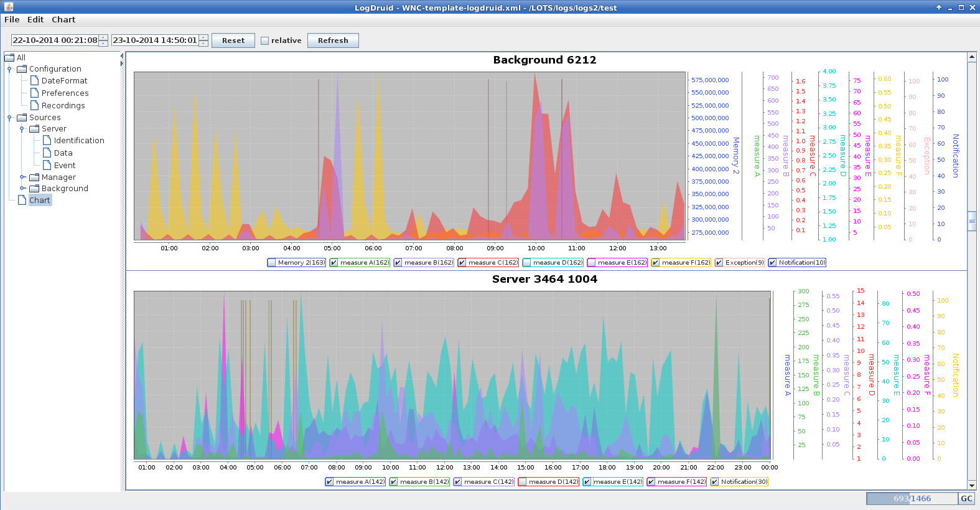980x510 pixels.
Task: Enable Memory 2(163) series in Background chart
Action: (272, 263)
